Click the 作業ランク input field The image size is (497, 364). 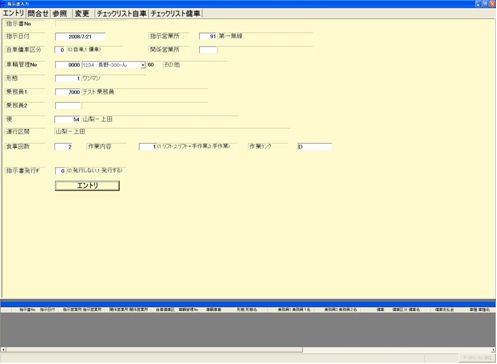point(315,147)
